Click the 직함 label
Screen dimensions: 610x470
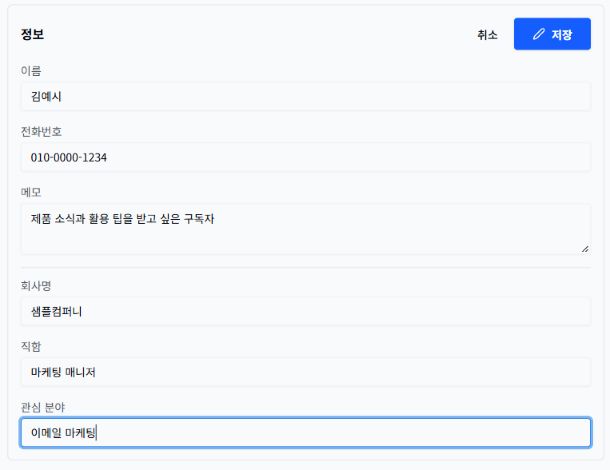(x=31, y=346)
